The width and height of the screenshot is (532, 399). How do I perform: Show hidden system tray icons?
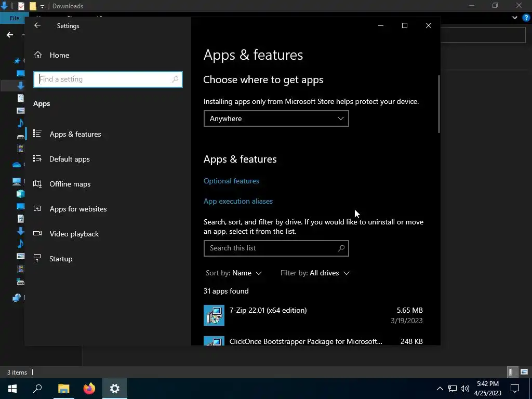[x=440, y=389]
